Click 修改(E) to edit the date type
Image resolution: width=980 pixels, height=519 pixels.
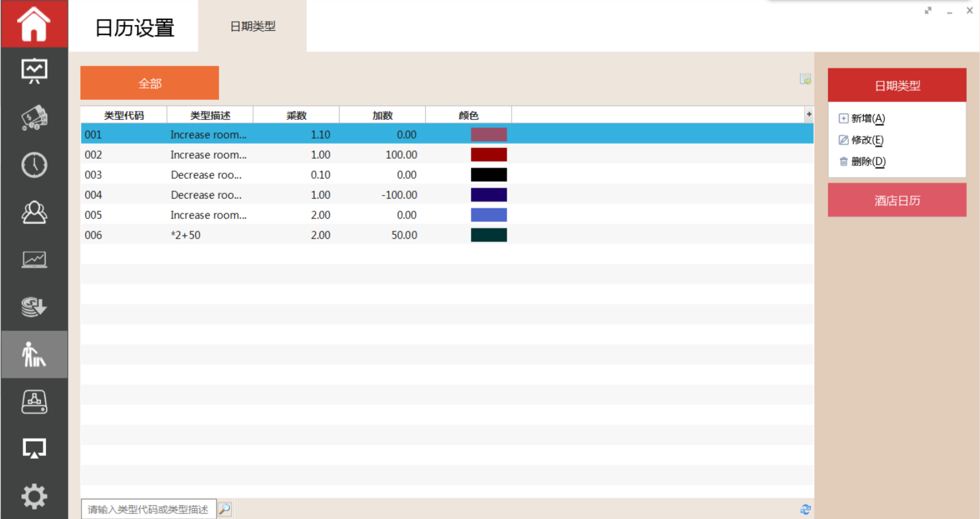click(x=866, y=140)
